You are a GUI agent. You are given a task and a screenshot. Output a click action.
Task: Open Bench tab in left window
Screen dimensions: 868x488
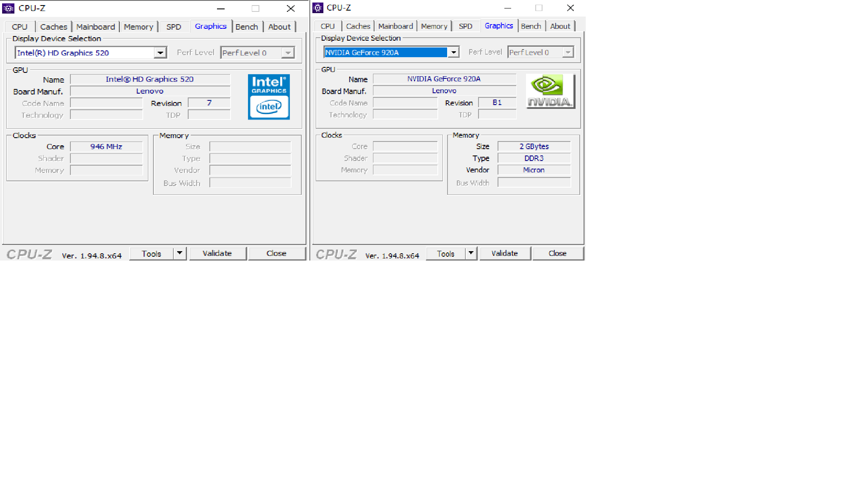pyautogui.click(x=247, y=27)
